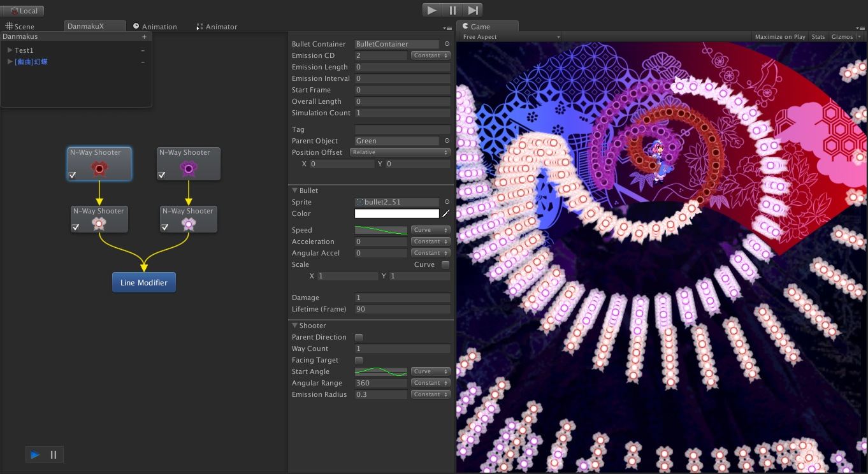Toggle the Parent Direction checkbox
868x474 pixels.
tap(359, 337)
